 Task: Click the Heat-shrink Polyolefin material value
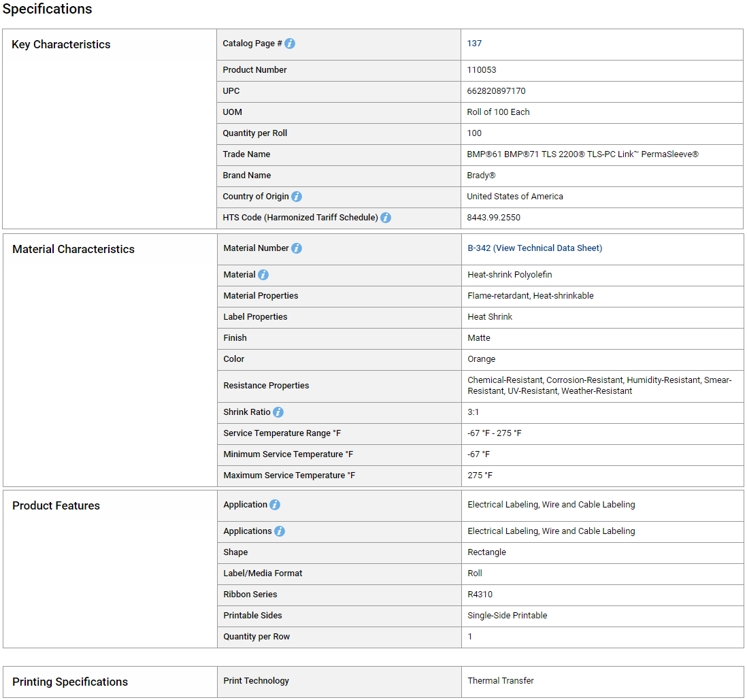(510, 275)
